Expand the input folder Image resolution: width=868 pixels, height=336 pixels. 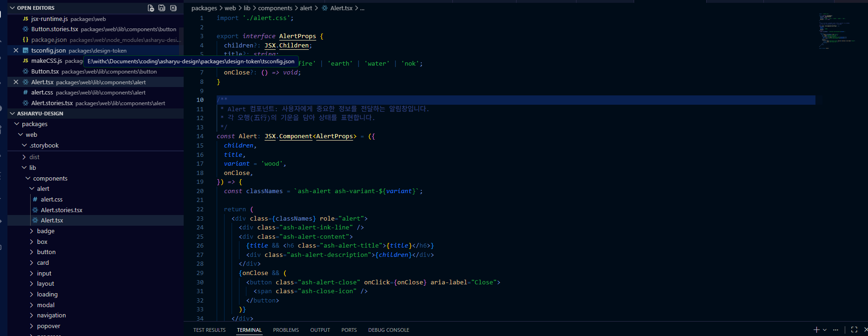32,273
